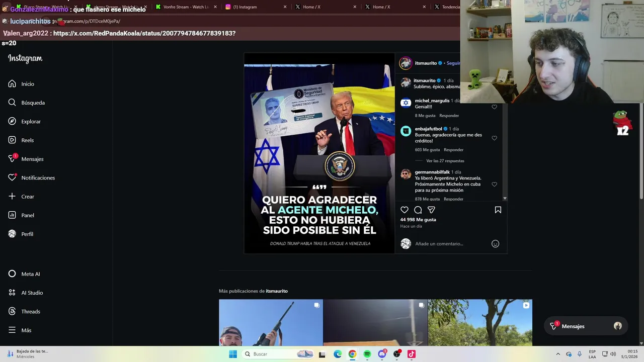Open Mensajes in the left sidebar

(x=26, y=159)
